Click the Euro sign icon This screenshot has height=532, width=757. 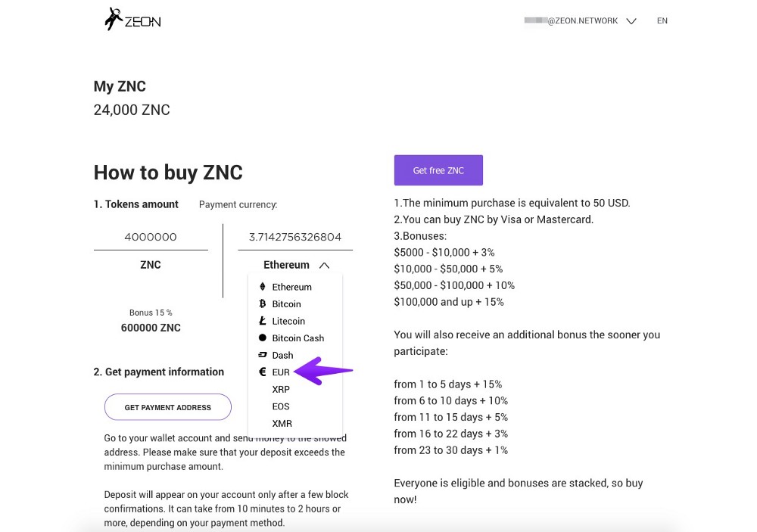pos(263,372)
